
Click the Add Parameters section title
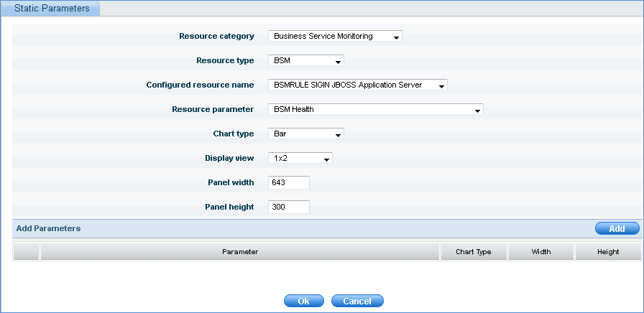tap(48, 228)
